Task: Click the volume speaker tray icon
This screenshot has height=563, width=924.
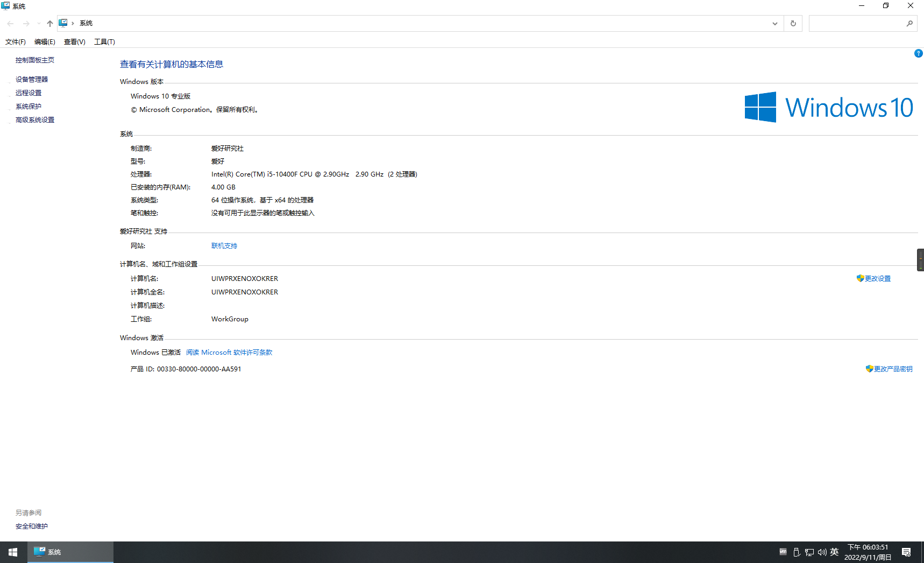Action: (x=822, y=552)
